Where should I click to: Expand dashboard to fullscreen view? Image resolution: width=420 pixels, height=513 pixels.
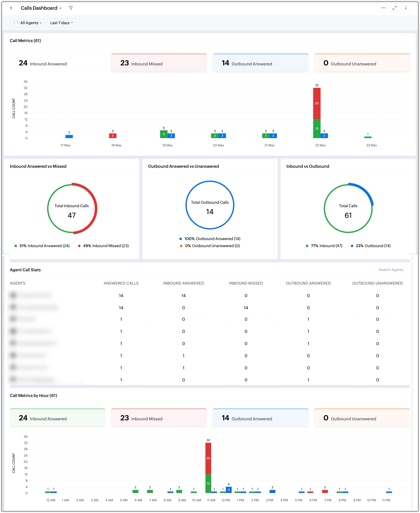[x=394, y=8]
